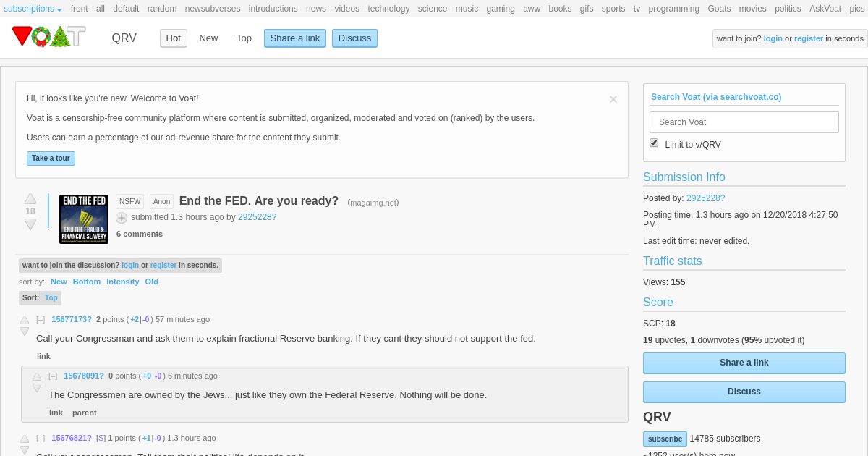The image size is (868, 456).
Task: Click the Anon tag
Action: point(162,202)
